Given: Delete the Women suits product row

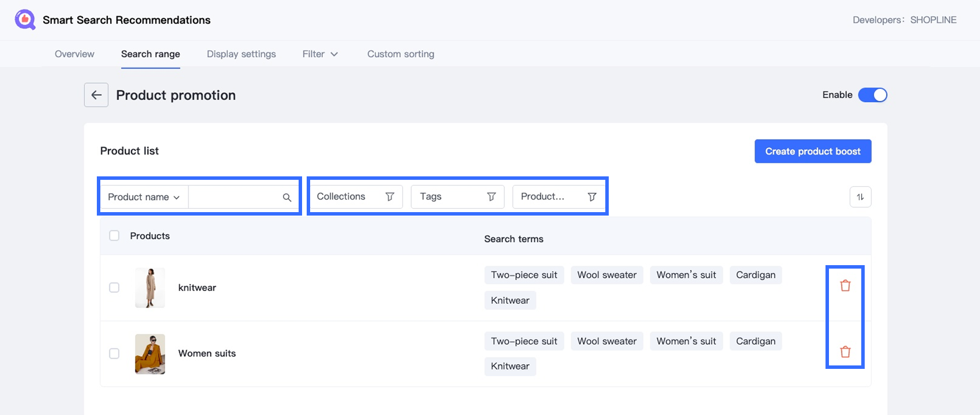Looking at the screenshot, I should point(845,352).
